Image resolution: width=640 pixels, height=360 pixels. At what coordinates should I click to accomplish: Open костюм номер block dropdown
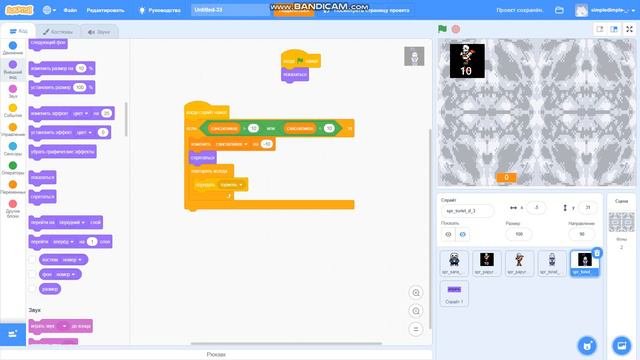(x=72, y=260)
